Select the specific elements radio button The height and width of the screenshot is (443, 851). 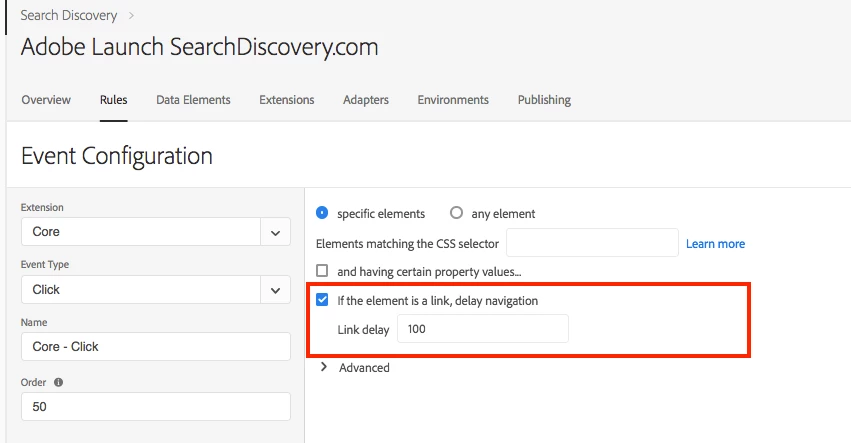322,213
